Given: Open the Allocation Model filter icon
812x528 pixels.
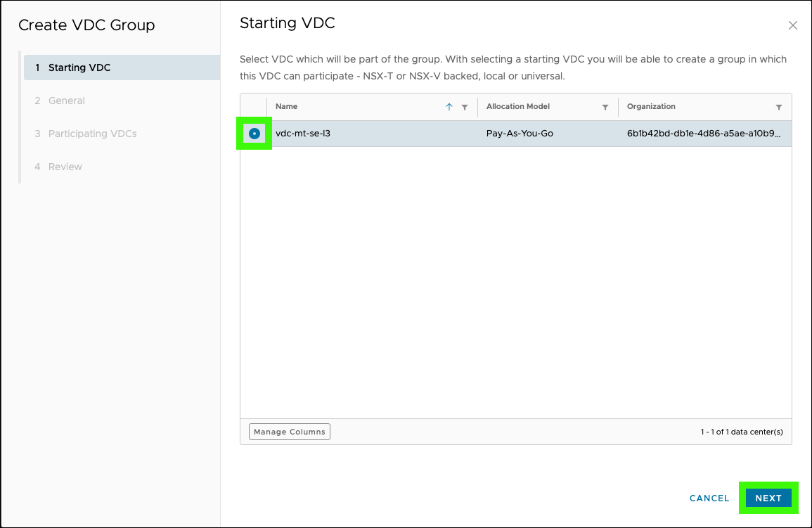Looking at the screenshot, I should point(605,107).
